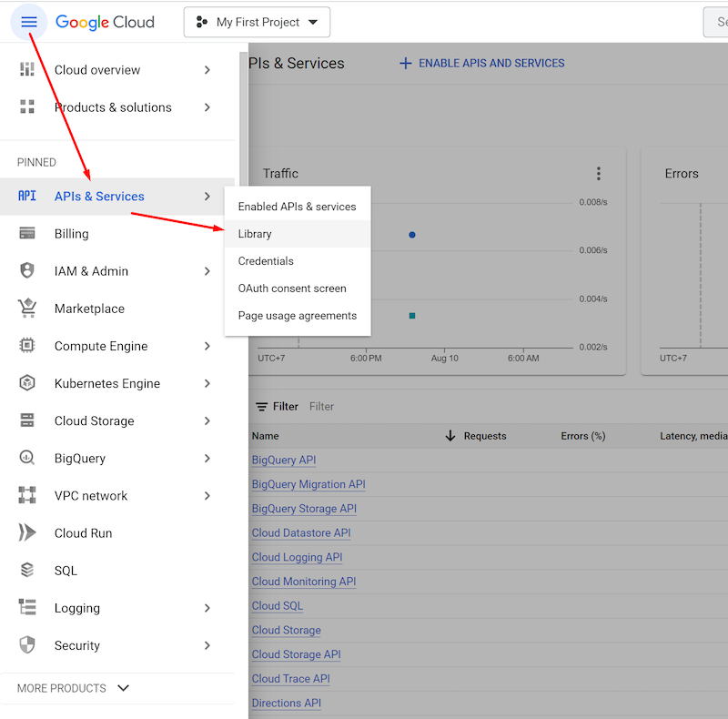
Task: Choose Credentials in the submenu
Action: pyautogui.click(x=266, y=261)
